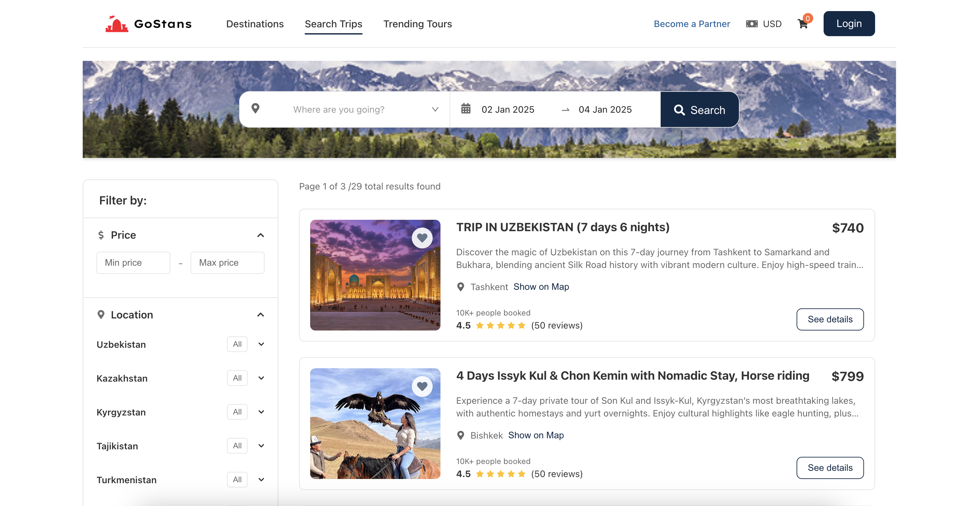Click the Min price input field
980x506 pixels.
[133, 263]
